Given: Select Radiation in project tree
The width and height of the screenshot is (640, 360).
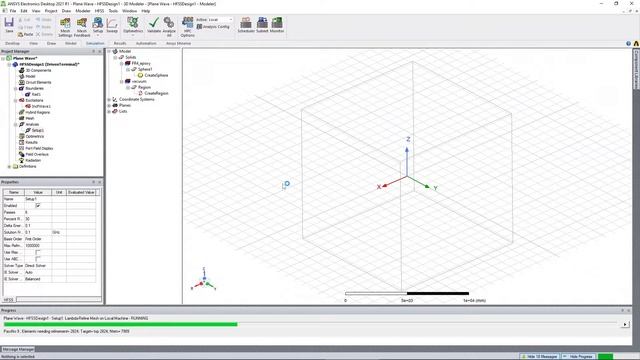Looking at the screenshot, I should [x=30, y=160].
